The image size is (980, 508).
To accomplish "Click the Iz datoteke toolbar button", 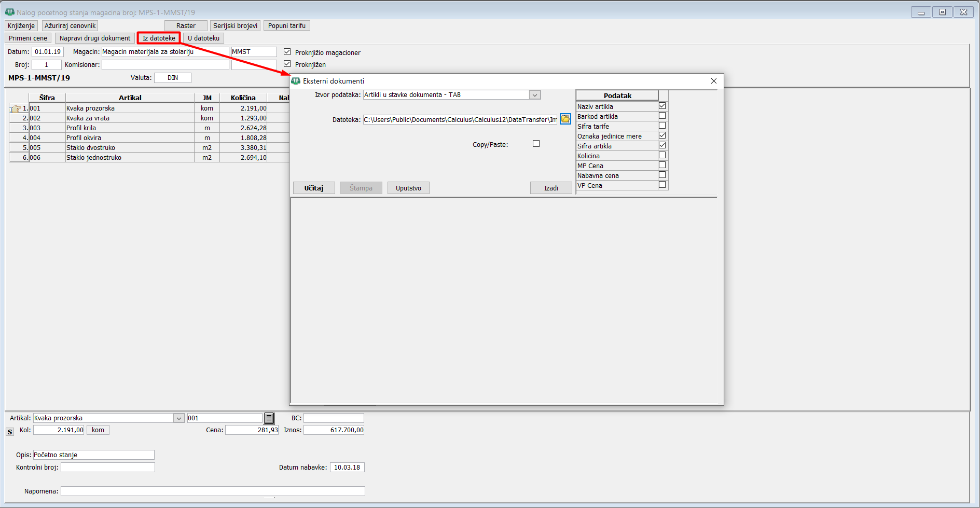I will (159, 38).
